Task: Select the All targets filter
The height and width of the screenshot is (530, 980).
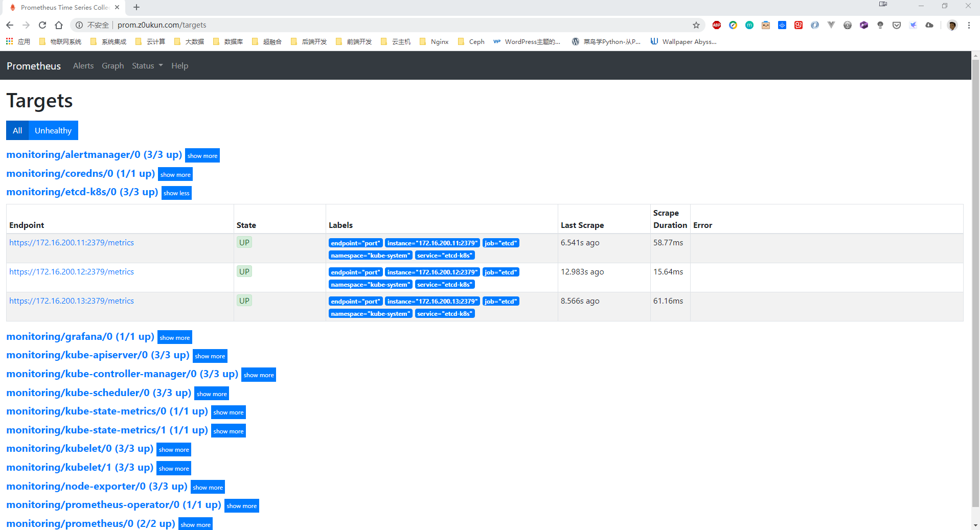Action: pos(17,130)
